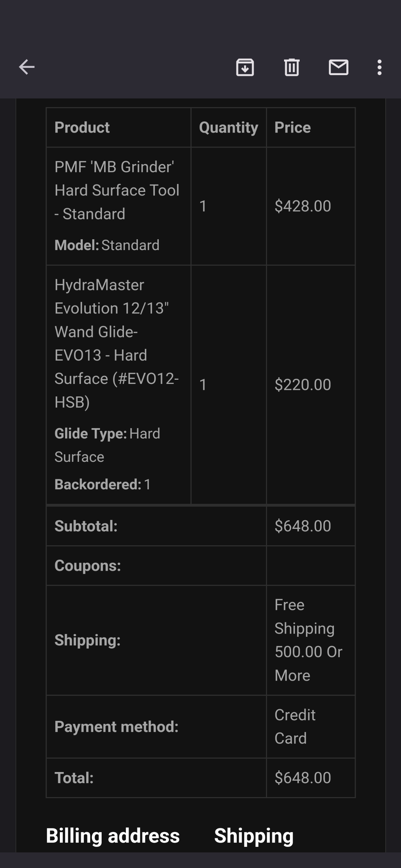Select the HydraMaster Evolution product name
Viewport: 401px width, 868px height.
pos(117,343)
